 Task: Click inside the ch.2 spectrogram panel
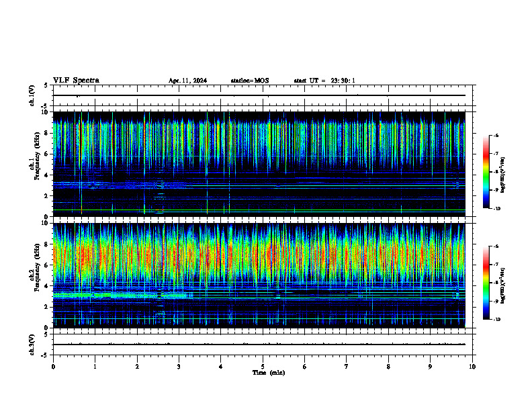click(259, 275)
